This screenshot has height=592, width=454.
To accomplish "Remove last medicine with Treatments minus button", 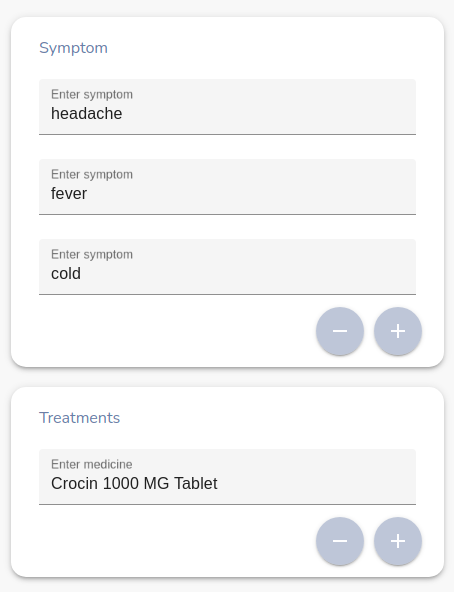I will (340, 541).
